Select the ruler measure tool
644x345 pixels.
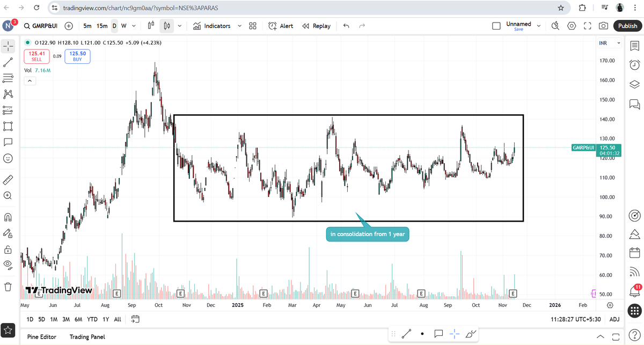[8, 179]
